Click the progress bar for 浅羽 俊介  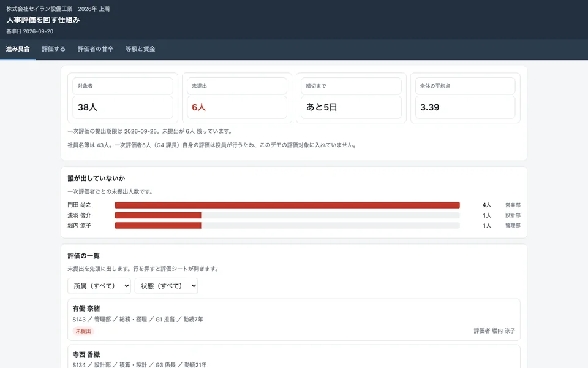click(287, 215)
